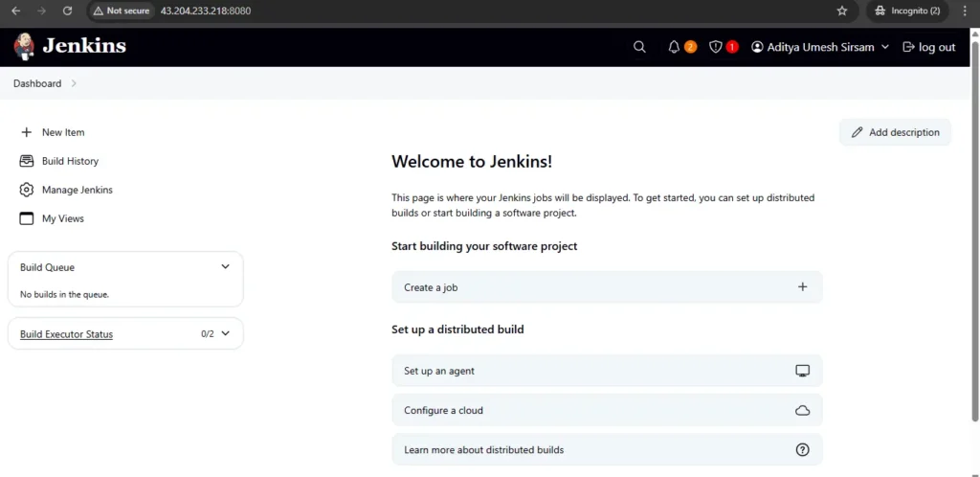Bookmark page with the star icon
The width and height of the screenshot is (980, 477).
[842, 11]
